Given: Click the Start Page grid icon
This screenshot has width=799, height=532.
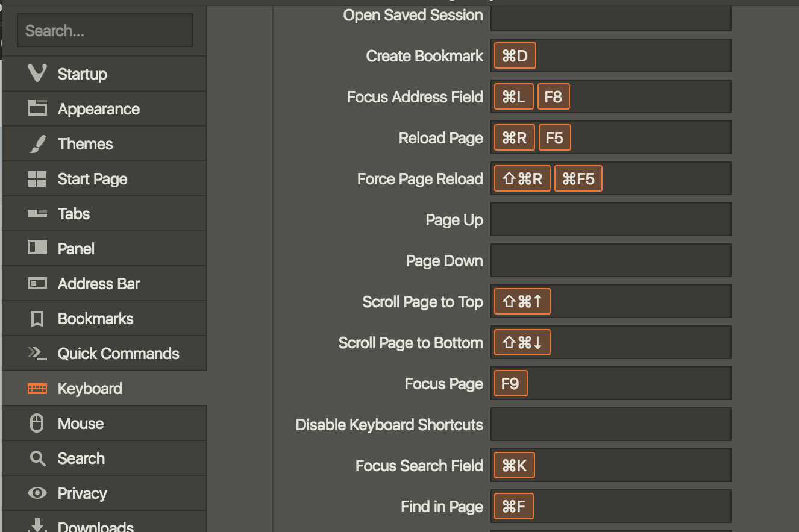Looking at the screenshot, I should pyautogui.click(x=37, y=179).
